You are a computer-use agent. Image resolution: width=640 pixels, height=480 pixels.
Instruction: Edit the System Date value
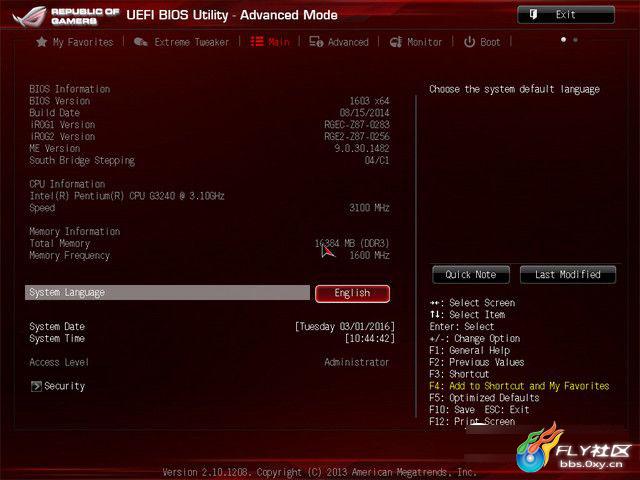coord(345,327)
